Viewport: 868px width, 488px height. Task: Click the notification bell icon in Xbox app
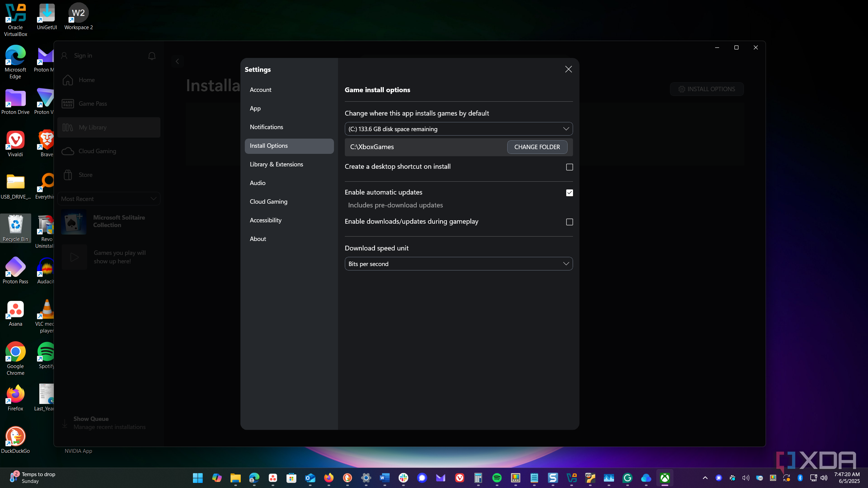(152, 56)
